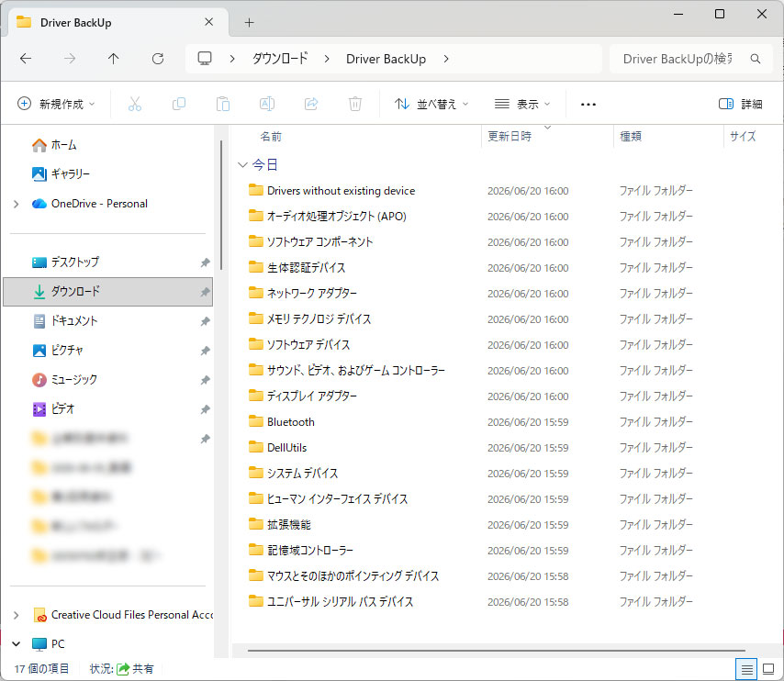
Task: Click the Share icon in toolbar
Action: click(x=311, y=104)
